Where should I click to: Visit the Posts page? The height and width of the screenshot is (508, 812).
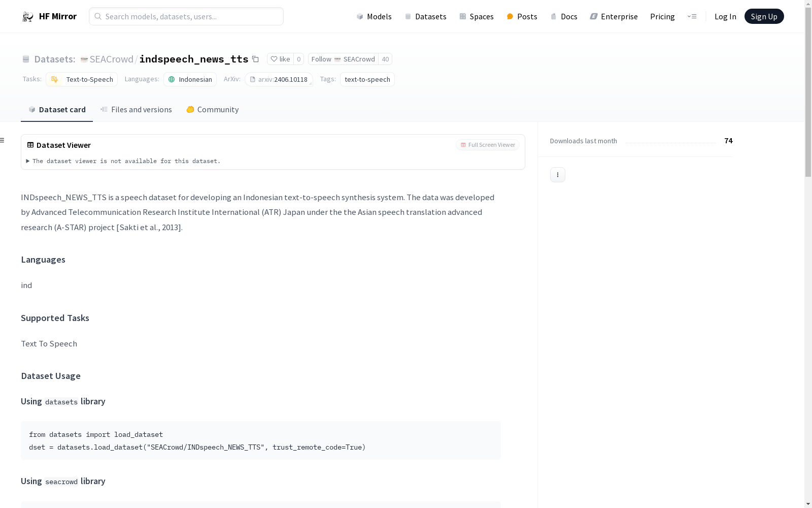coord(522,16)
